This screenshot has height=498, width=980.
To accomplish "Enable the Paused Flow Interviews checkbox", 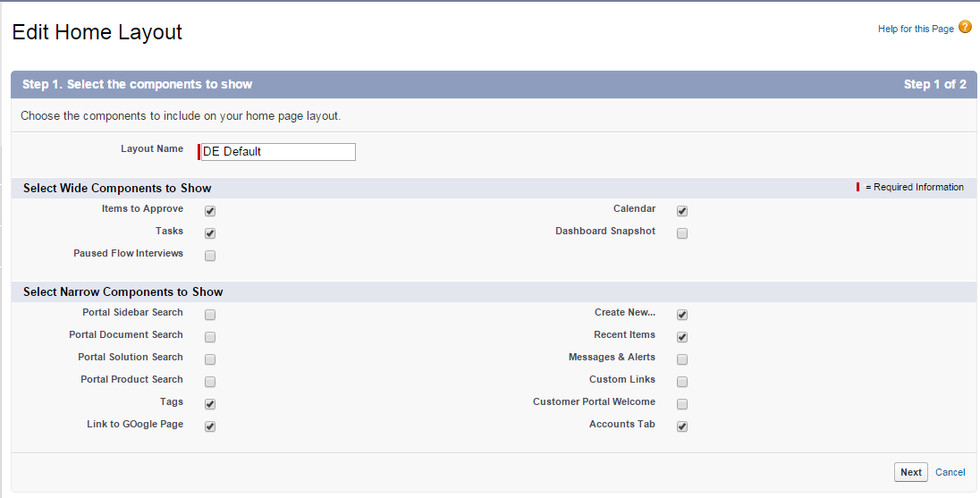I will click(210, 256).
